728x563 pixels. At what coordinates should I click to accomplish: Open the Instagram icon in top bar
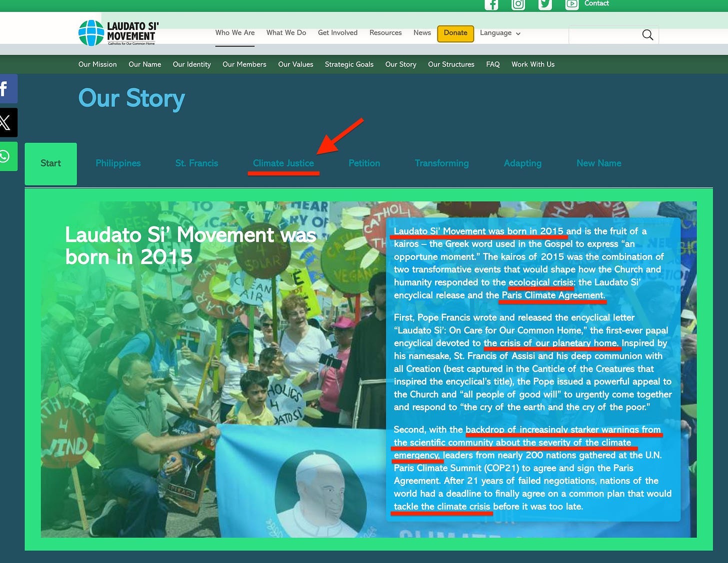point(518,4)
